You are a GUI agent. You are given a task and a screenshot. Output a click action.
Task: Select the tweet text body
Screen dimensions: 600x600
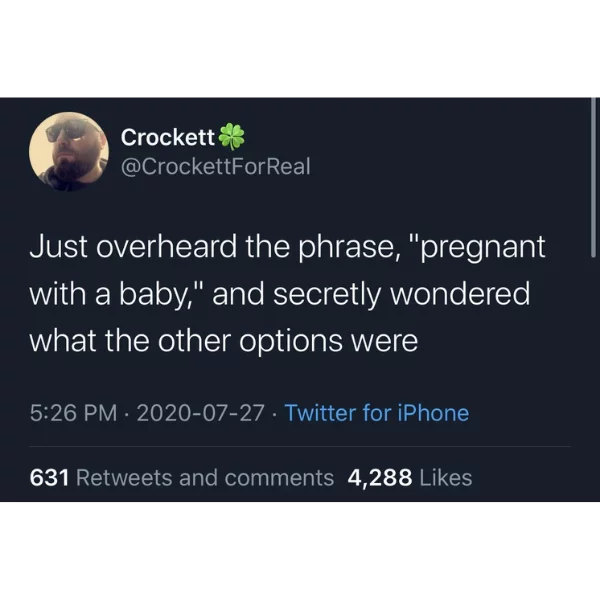[x=287, y=294]
